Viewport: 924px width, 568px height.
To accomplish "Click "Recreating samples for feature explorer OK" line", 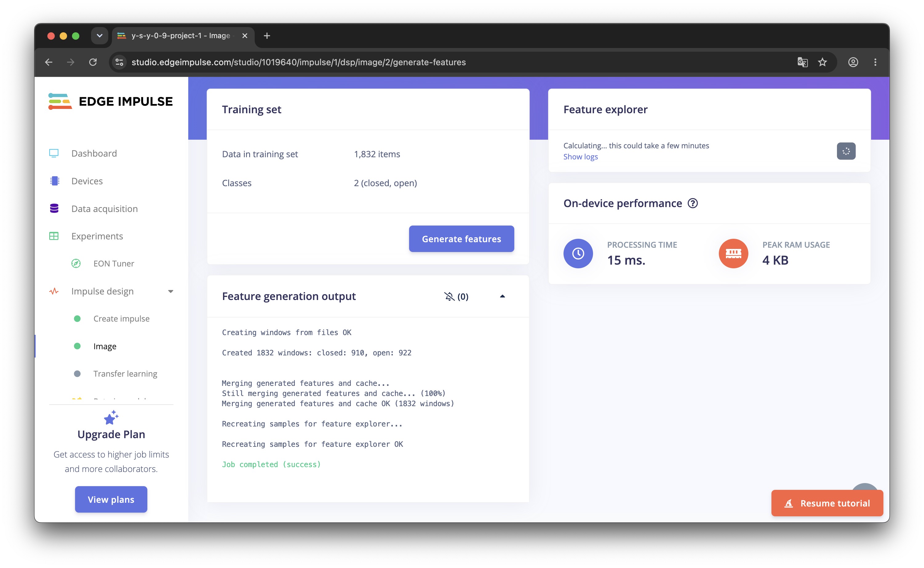I will point(313,444).
